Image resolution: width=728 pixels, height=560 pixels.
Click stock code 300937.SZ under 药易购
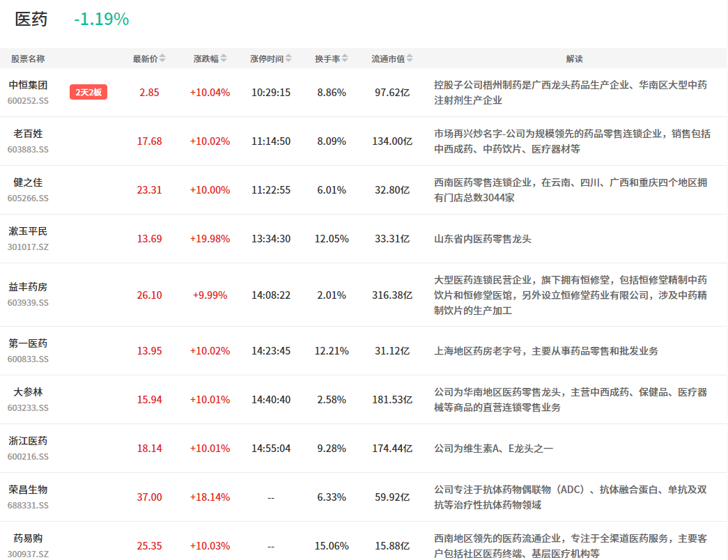point(28,554)
